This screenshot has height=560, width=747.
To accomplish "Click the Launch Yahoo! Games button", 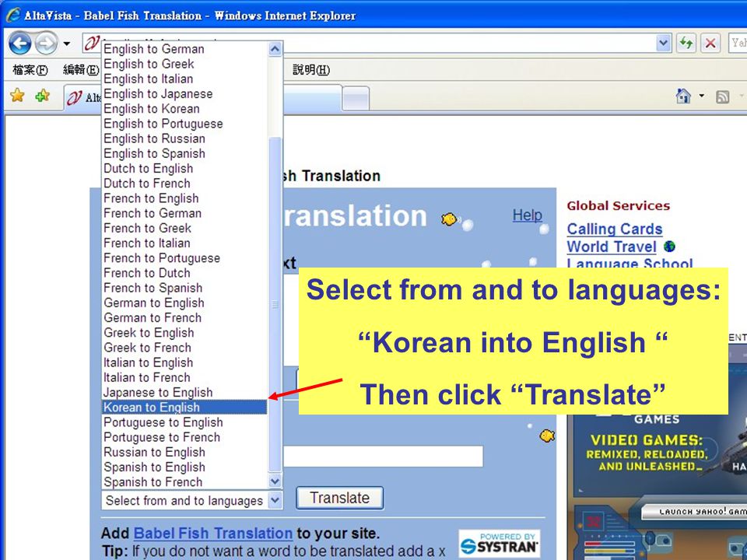I will point(695,512).
